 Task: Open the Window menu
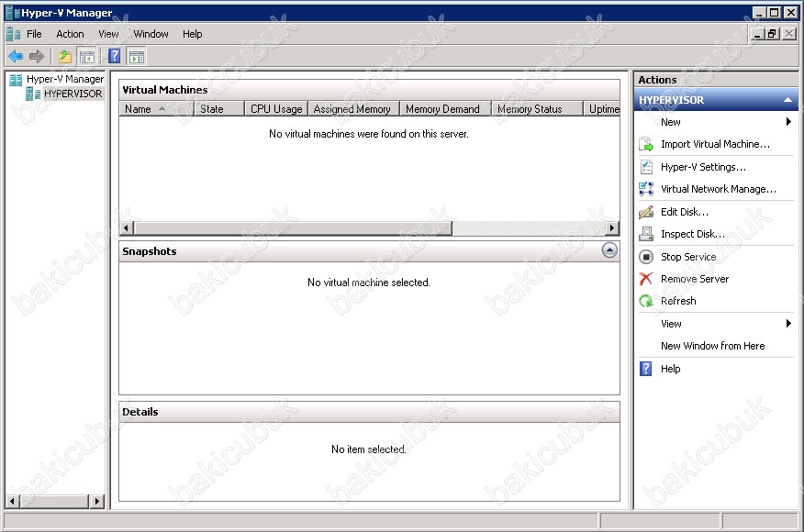[x=151, y=34]
